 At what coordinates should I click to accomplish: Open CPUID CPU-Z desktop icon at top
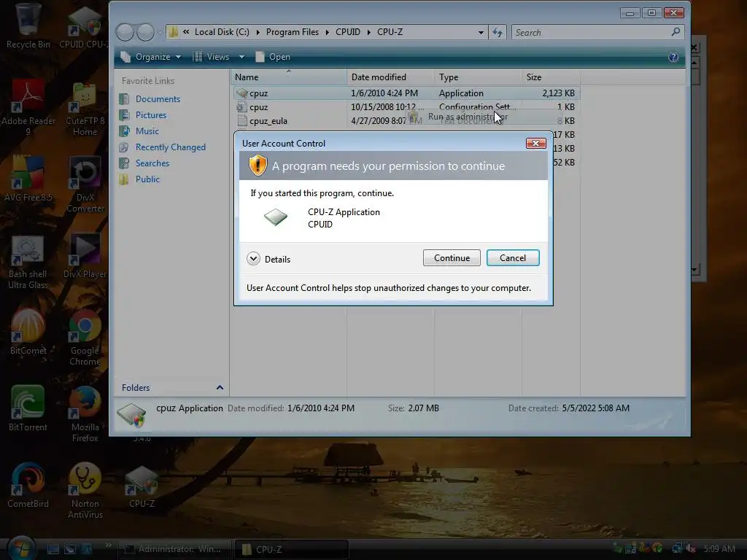tap(84, 27)
